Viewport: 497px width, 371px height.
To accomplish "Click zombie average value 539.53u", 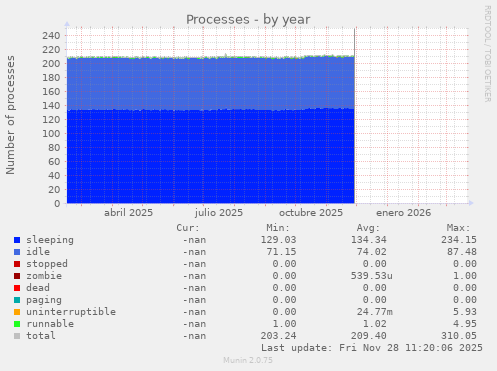I will pos(372,276).
